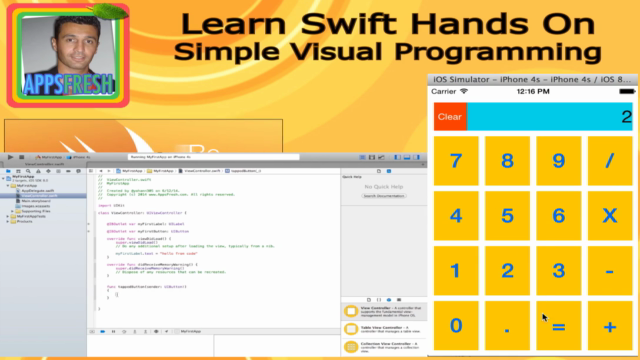Image resolution: width=640 pixels, height=360 pixels.
Task: Show the File Template library
Action: point(369,300)
